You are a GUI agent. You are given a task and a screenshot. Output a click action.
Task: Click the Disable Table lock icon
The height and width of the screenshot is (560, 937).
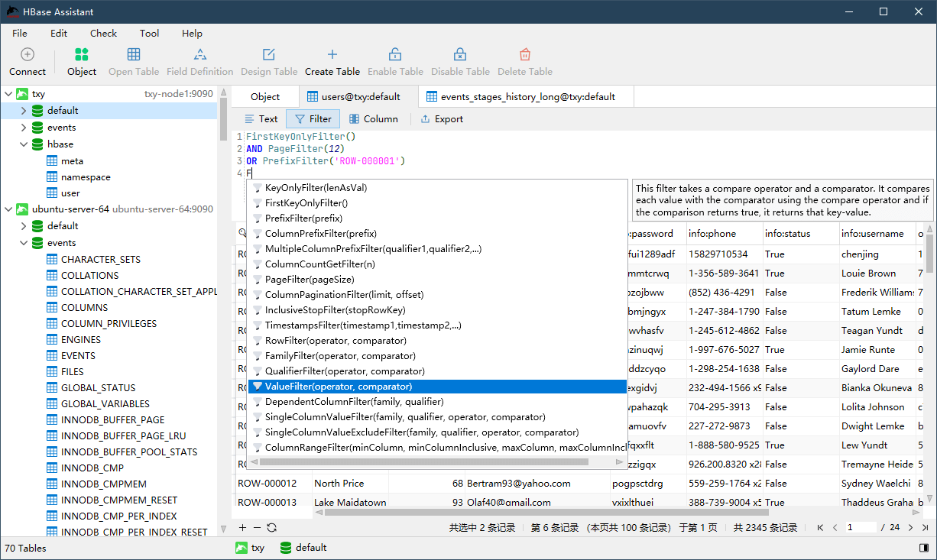(x=460, y=55)
